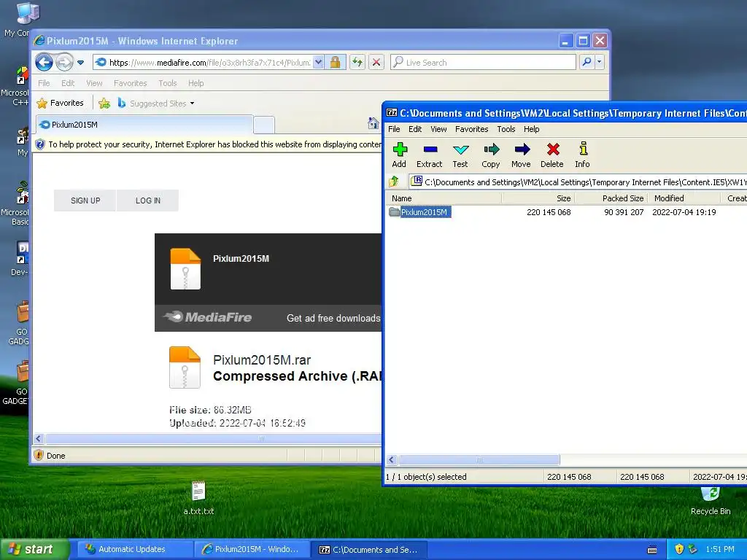Click the Live Search magnifier button
This screenshot has width=747, height=560.
coord(587,62)
